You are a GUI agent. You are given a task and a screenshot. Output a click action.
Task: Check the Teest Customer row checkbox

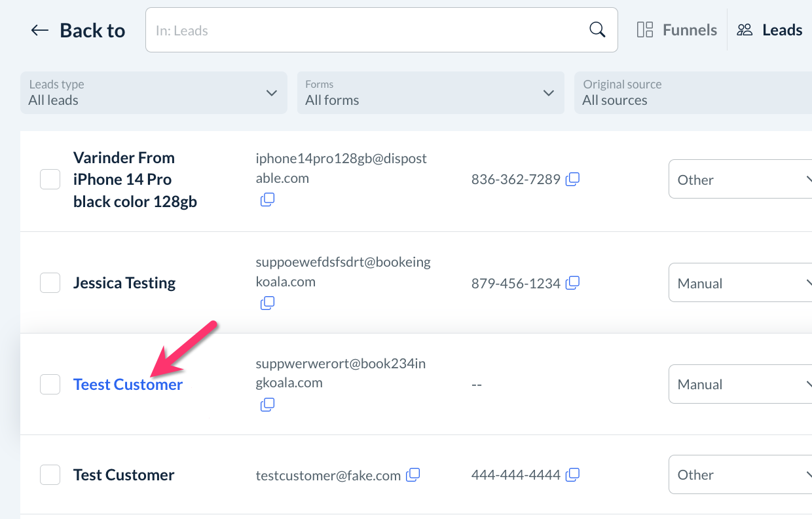(50, 384)
